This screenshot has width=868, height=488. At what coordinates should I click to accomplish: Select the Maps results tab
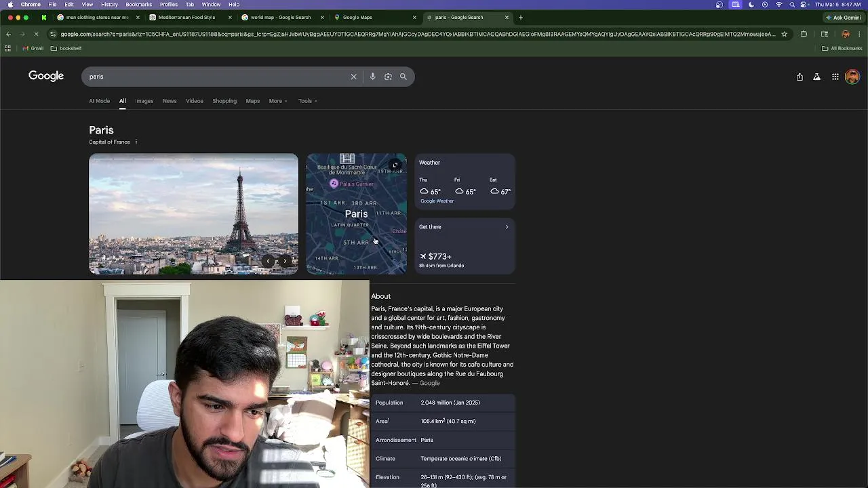(253, 101)
